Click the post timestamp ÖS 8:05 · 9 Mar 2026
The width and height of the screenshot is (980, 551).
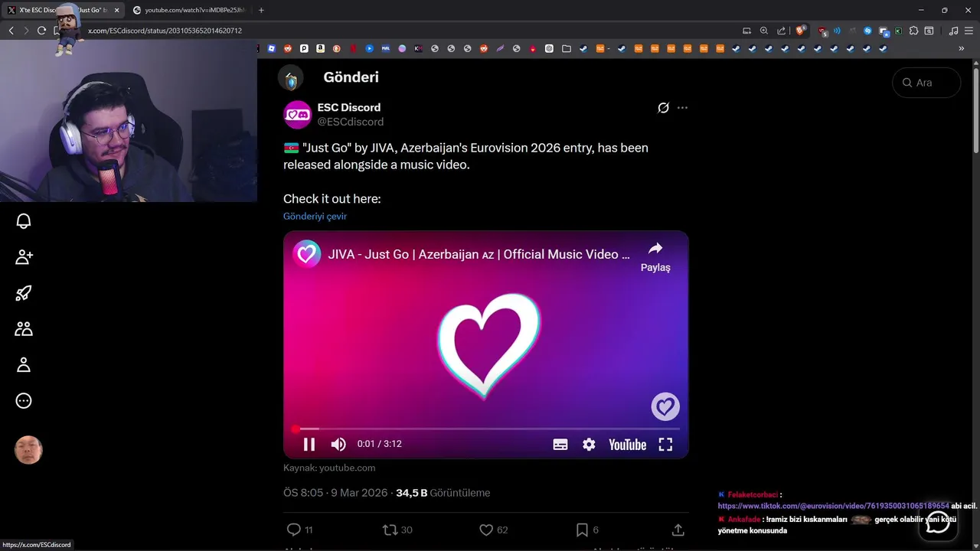[335, 493]
